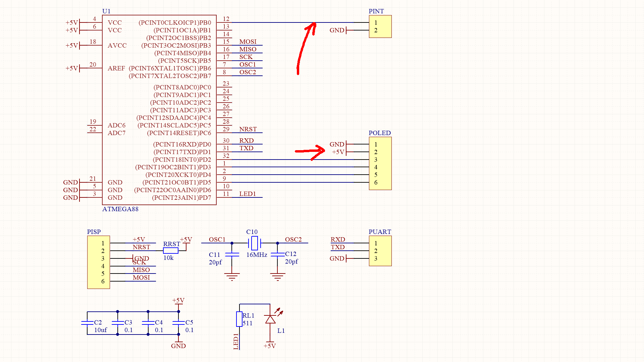Click the 10uf capacitor value

[x=100, y=330]
